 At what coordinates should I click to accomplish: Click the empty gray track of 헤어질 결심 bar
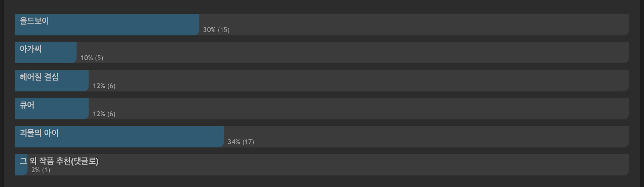pyautogui.click(x=359, y=81)
